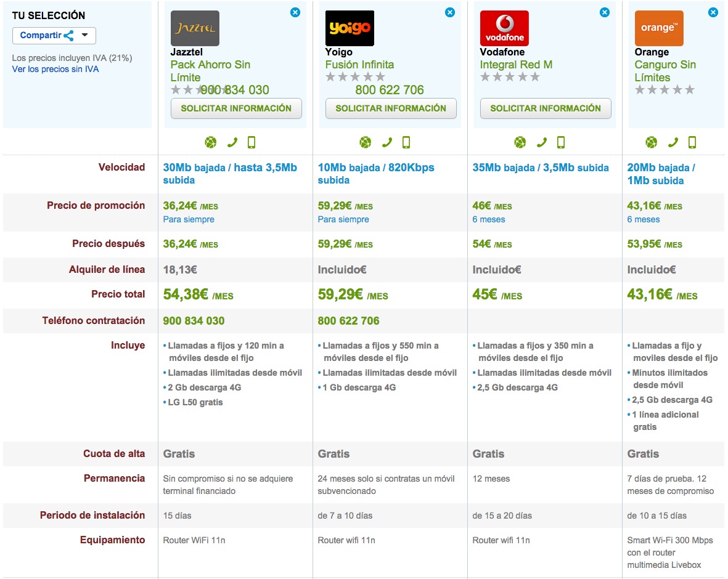The image size is (728, 579).
Task: Click Jazztel 'Router WiFi 11n' equipment
Action: pyautogui.click(x=194, y=540)
